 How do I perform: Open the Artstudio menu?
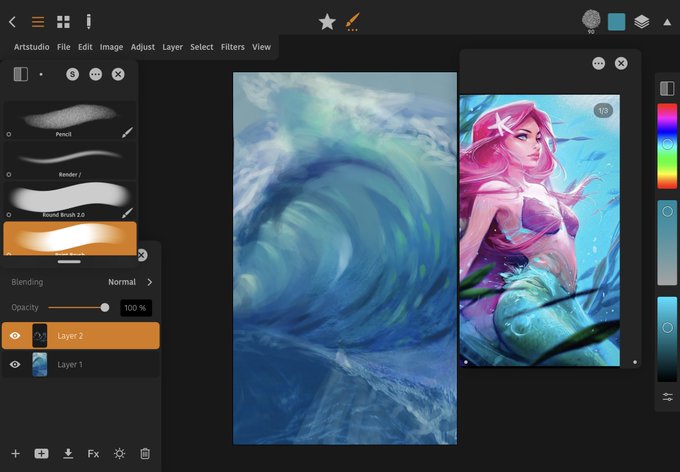click(32, 47)
